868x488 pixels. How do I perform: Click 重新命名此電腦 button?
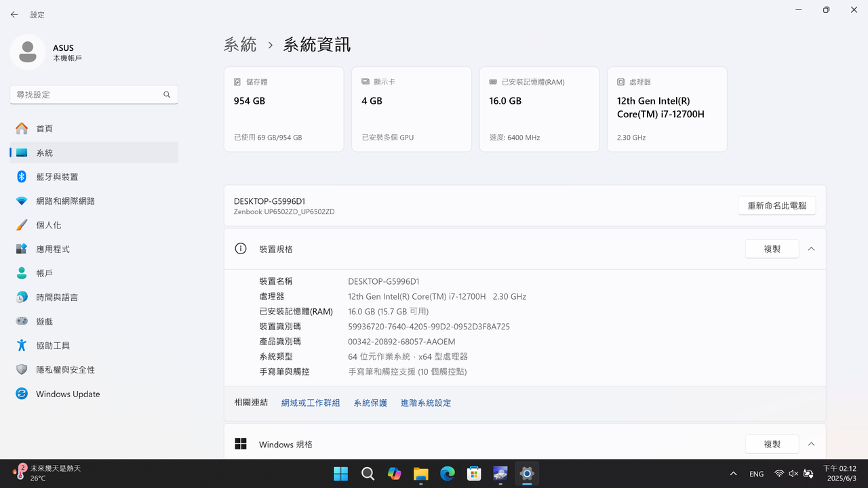click(x=777, y=205)
